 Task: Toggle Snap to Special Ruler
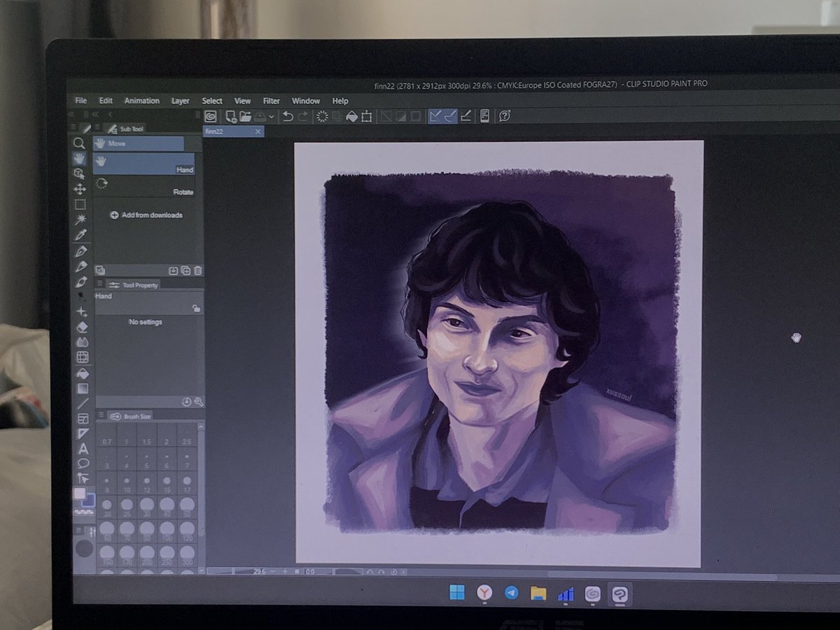click(x=450, y=116)
